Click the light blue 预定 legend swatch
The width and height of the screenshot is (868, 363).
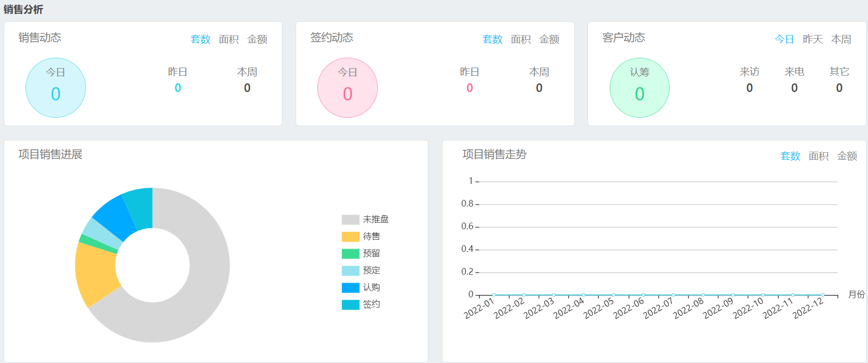pos(350,270)
